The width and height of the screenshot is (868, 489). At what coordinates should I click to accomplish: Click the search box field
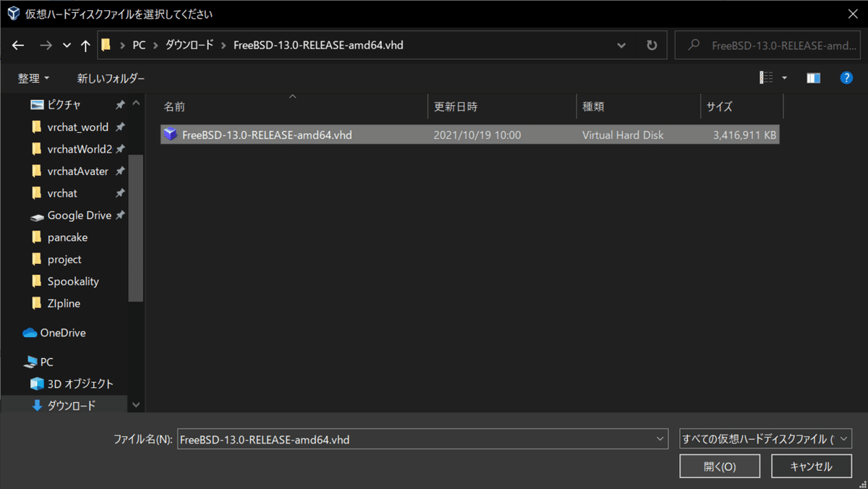[767, 45]
